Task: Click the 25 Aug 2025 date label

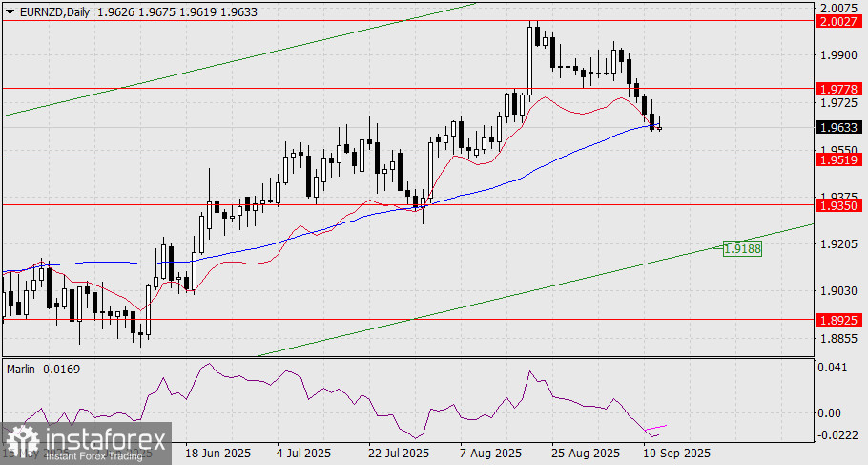Action: 587,453
